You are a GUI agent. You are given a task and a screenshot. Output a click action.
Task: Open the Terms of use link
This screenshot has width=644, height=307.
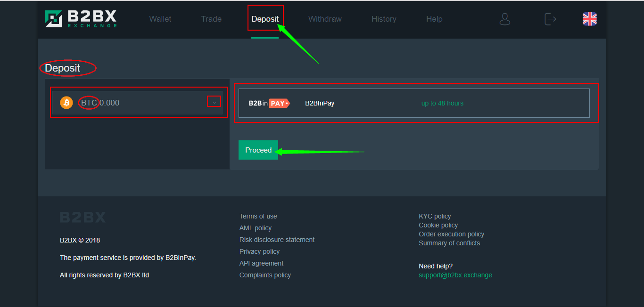258,216
